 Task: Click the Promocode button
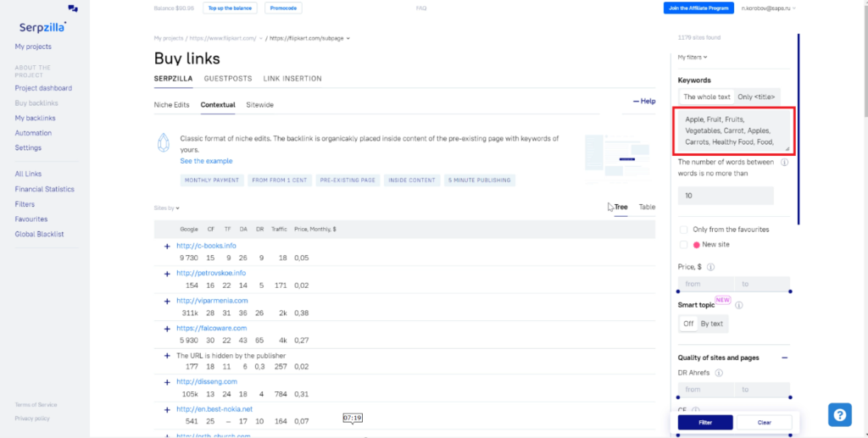283,8
